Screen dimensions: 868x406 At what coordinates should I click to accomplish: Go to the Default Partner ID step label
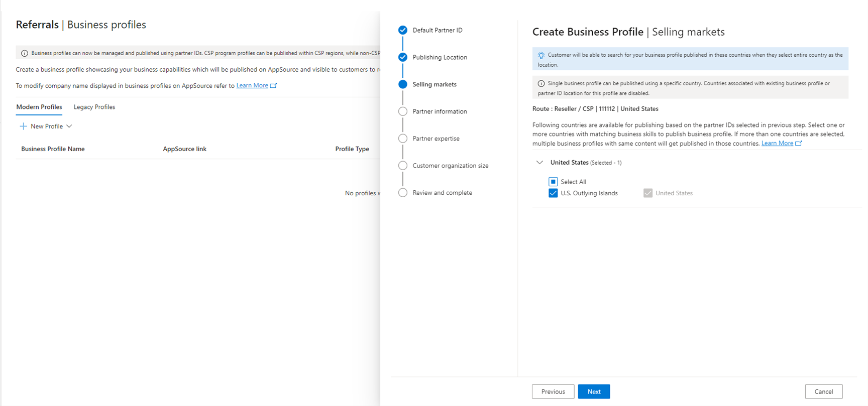click(438, 30)
